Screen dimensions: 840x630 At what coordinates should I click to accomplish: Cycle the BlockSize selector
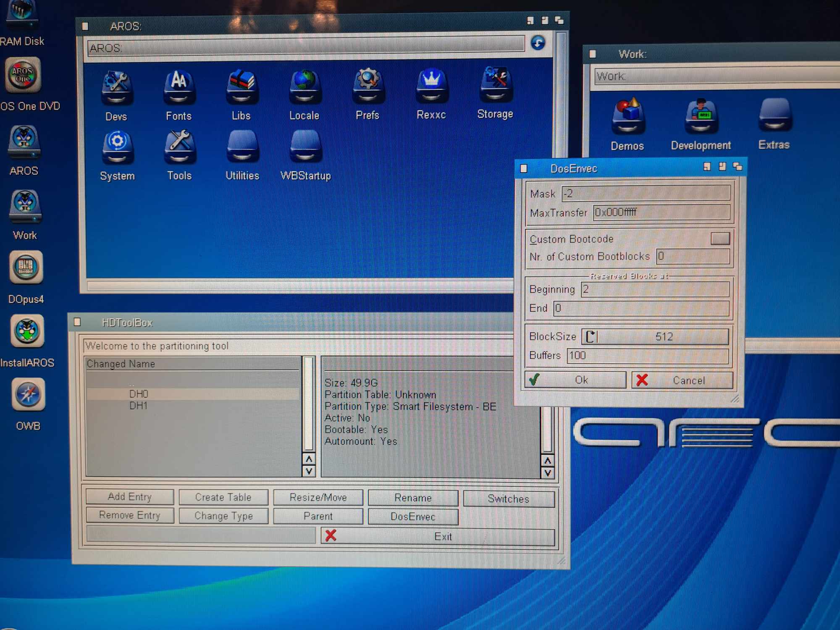tap(591, 336)
